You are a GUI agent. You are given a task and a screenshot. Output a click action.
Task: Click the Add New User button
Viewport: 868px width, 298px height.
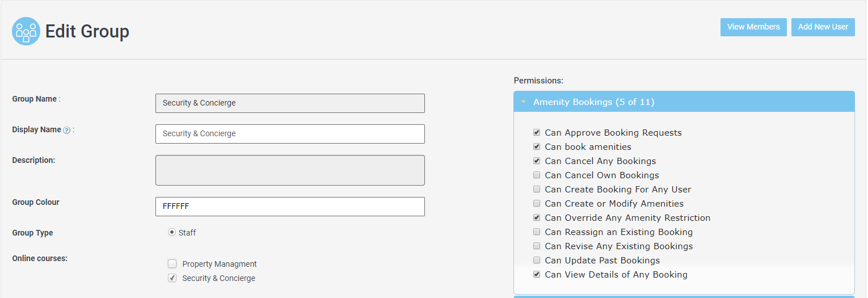click(823, 27)
